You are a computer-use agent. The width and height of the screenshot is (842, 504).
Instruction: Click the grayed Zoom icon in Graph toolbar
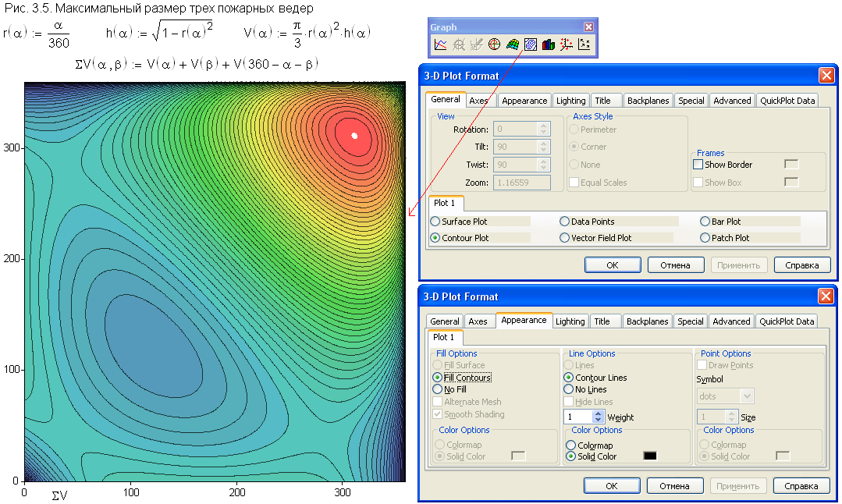[459, 44]
